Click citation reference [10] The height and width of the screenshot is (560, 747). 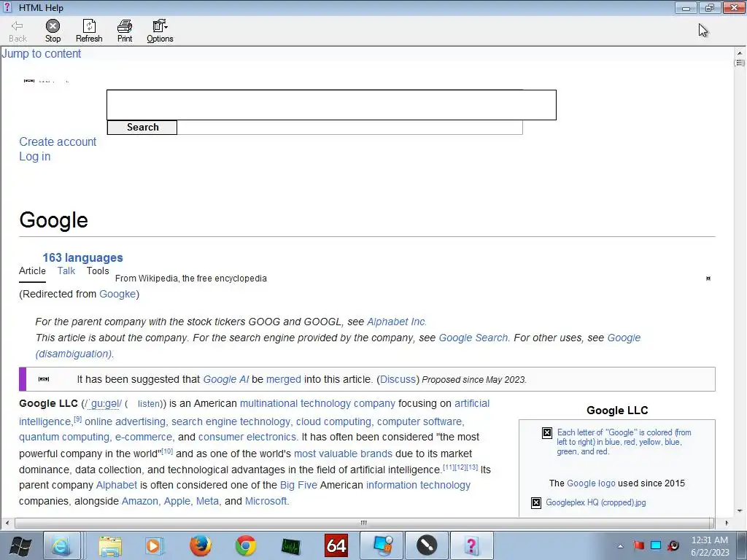coord(167,451)
